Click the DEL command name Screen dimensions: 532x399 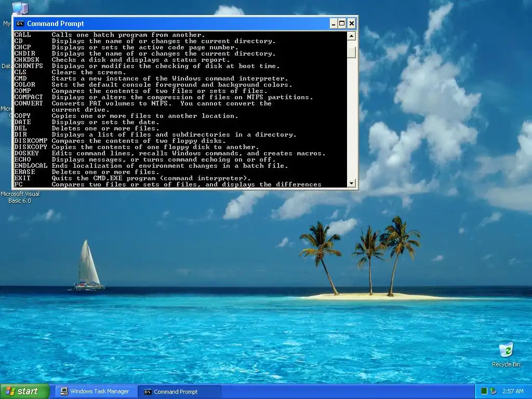pyautogui.click(x=20, y=128)
